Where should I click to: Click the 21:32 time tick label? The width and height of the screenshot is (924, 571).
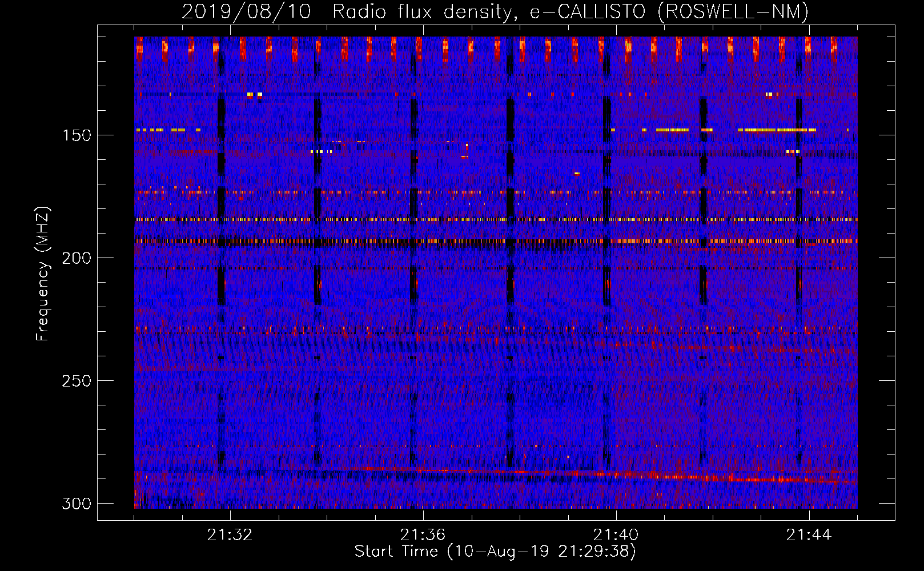[x=230, y=535]
